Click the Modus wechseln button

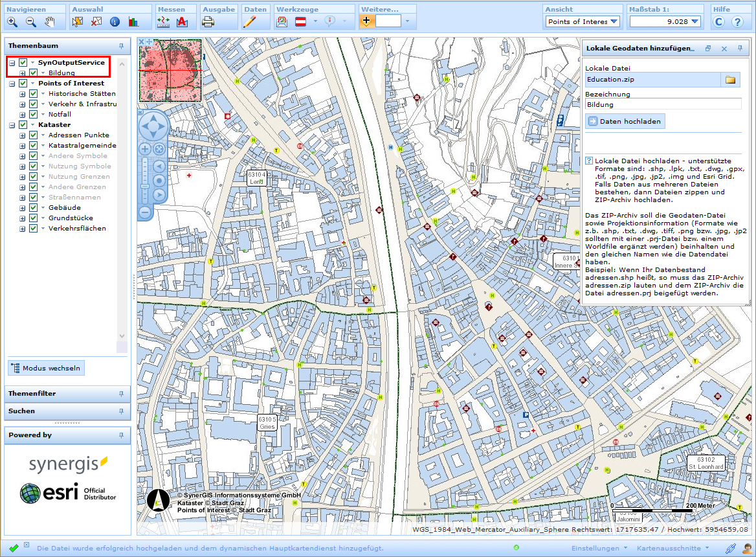point(45,367)
